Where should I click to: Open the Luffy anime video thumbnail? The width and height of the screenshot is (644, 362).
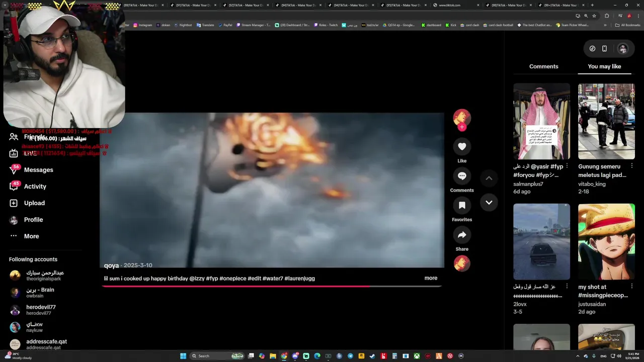coord(606,242)
